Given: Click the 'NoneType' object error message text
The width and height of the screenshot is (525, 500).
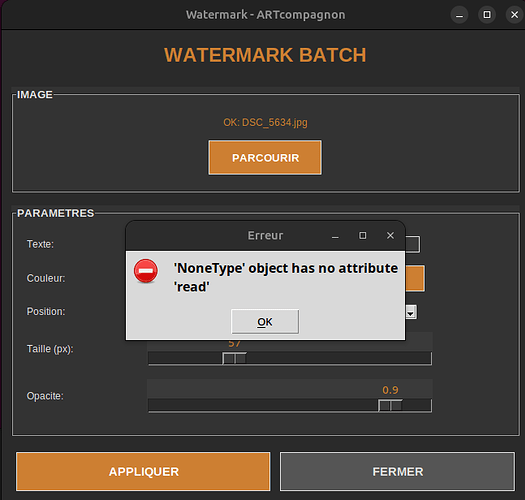Looking at the screenshot, I should [x=286, y=277].
